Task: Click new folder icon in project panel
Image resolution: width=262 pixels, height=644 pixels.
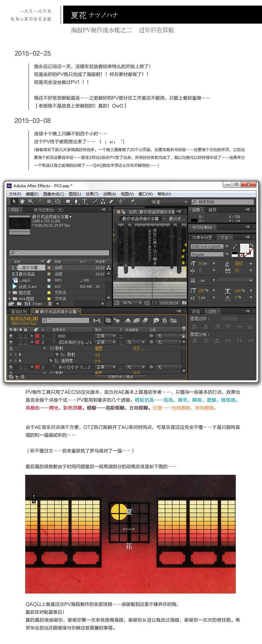Action: pos(19,304)
